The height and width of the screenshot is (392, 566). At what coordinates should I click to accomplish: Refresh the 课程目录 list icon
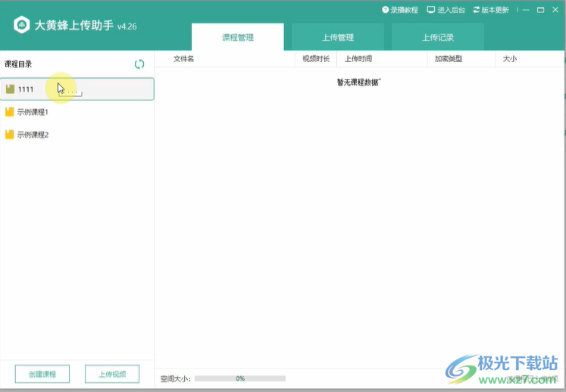pos(139,64)
